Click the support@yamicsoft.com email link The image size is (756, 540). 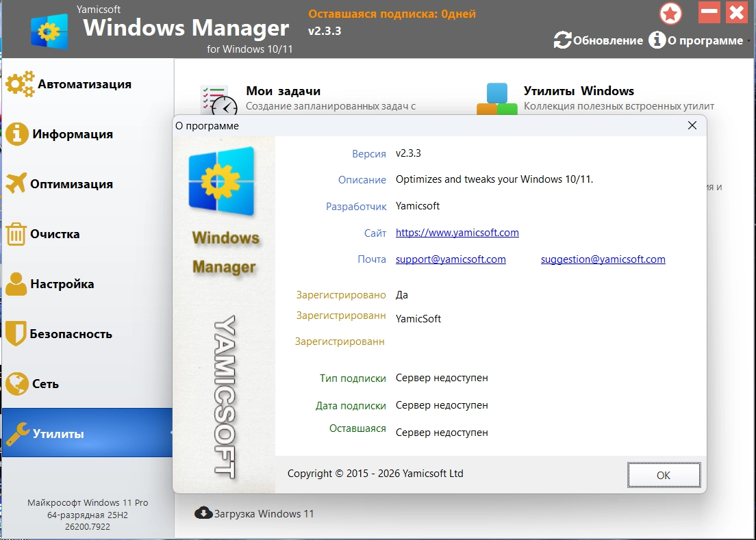451,259
